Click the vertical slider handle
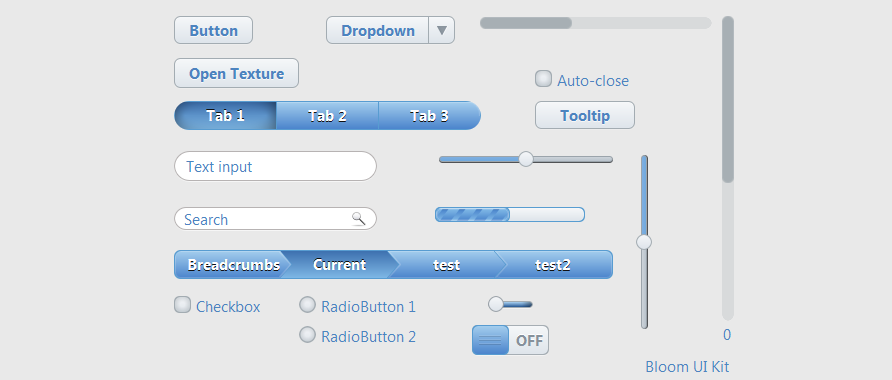892x380 pixels. (x=644, y=242)
